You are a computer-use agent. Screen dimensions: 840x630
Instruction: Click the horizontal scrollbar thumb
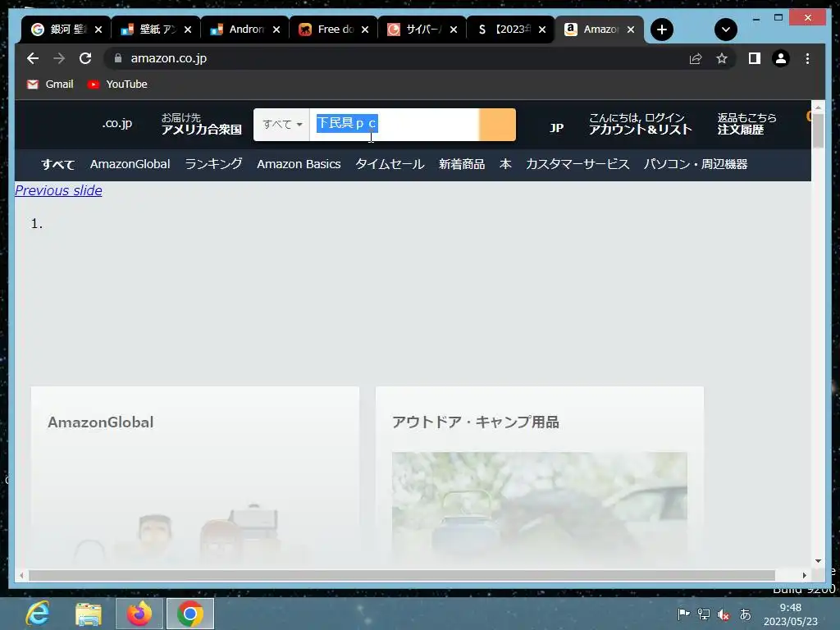point(402,575)
